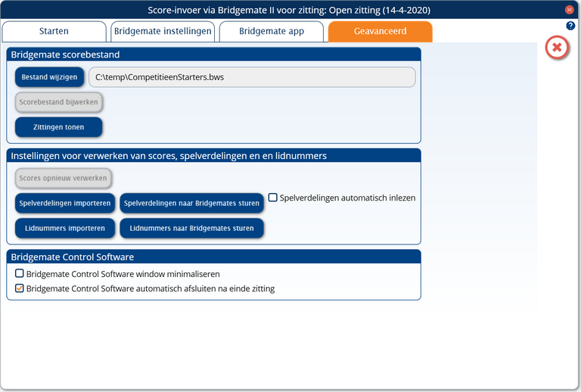
Task: Open the help question mark icon
Action: (570, 26)
